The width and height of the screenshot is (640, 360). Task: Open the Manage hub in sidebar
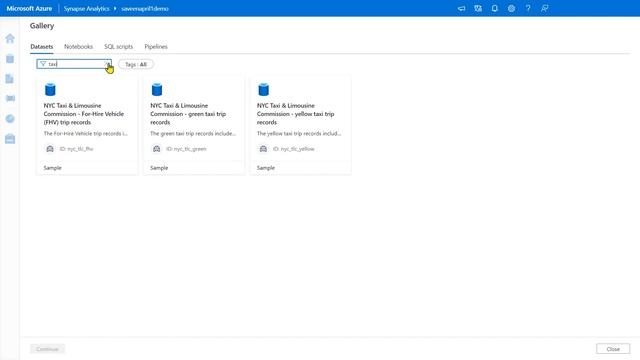tap(10, 139)
